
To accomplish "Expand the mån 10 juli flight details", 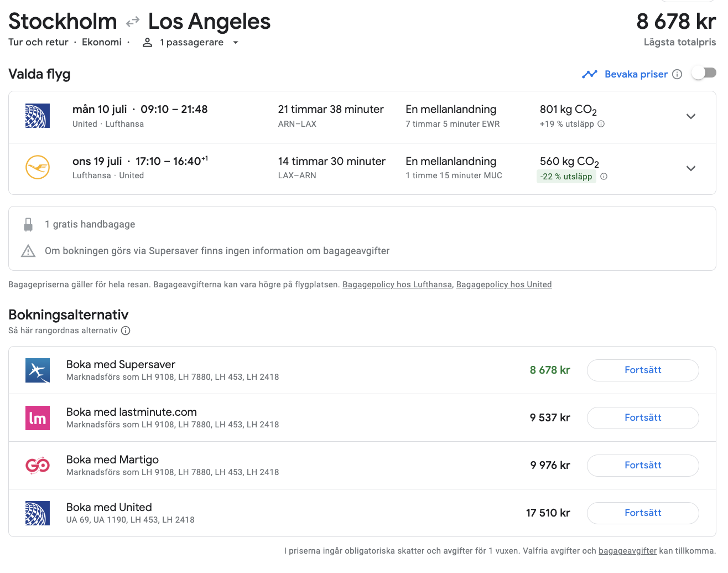I will (x=690, y=116).
